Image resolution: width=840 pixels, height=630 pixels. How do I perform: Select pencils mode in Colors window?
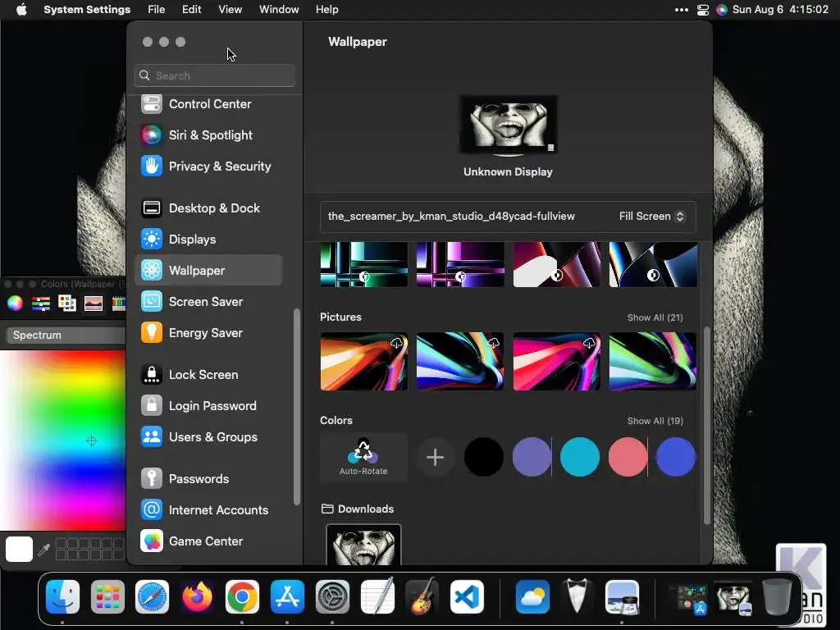coord(118,304)
